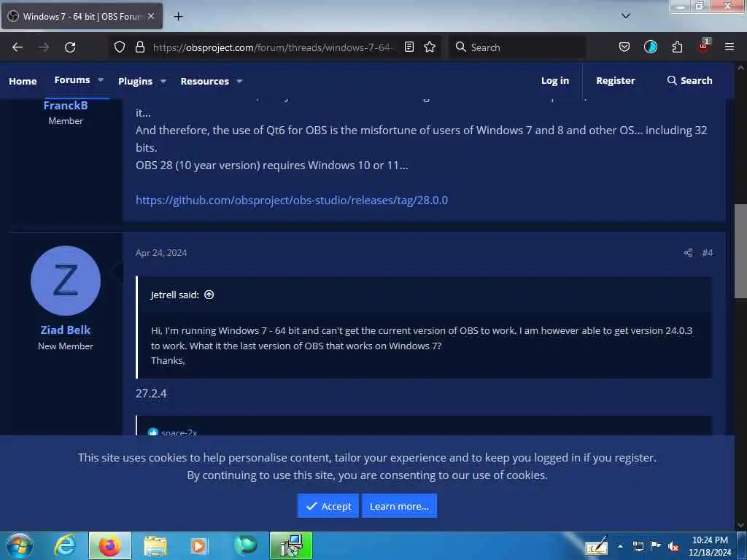This screenshot has height=560, width=747.
Task: Open the forum Search in navbar
Action: tap(690, 80)
